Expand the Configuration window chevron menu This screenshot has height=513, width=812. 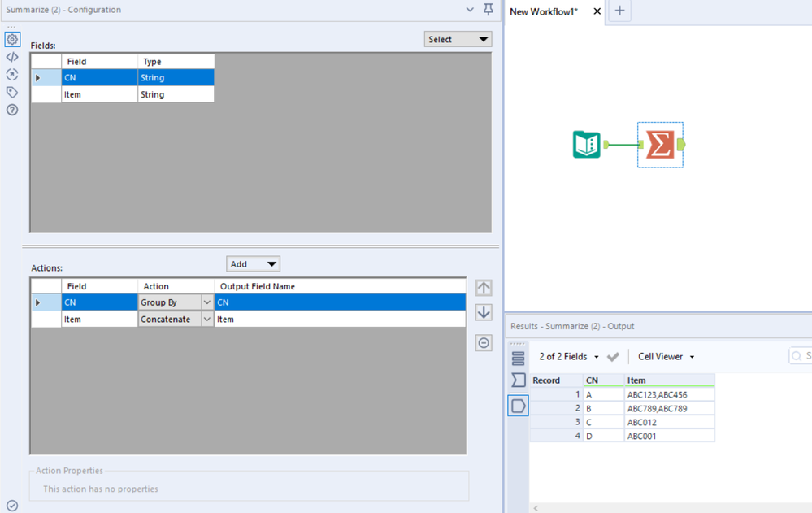coord(470,9)
